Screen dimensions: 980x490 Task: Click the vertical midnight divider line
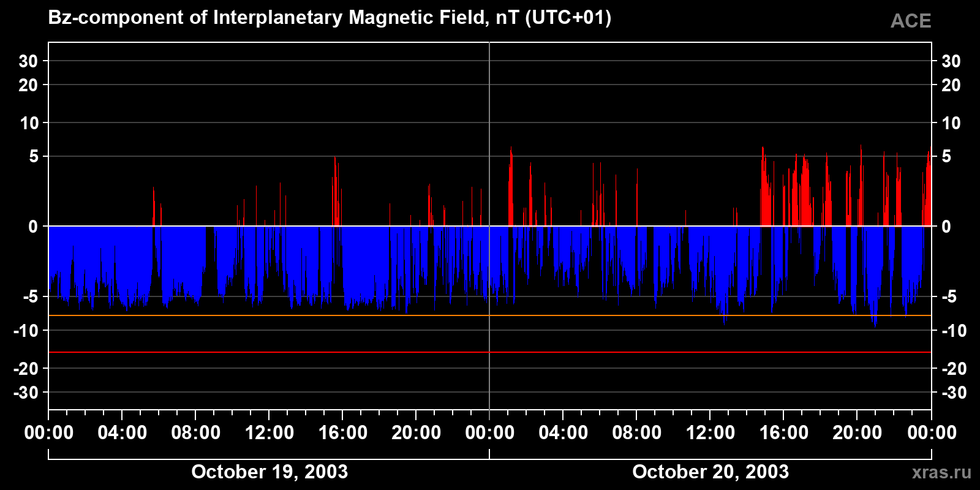pos(489,225)
